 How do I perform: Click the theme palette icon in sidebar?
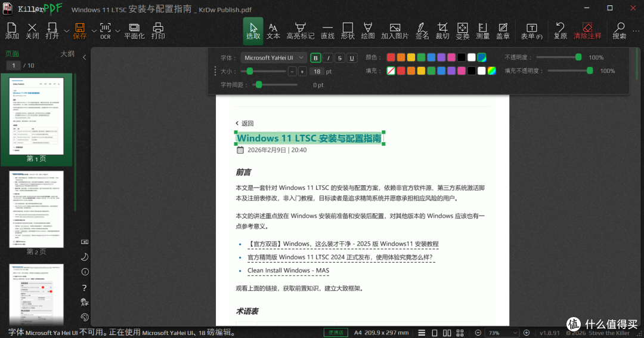pos(85,317)
